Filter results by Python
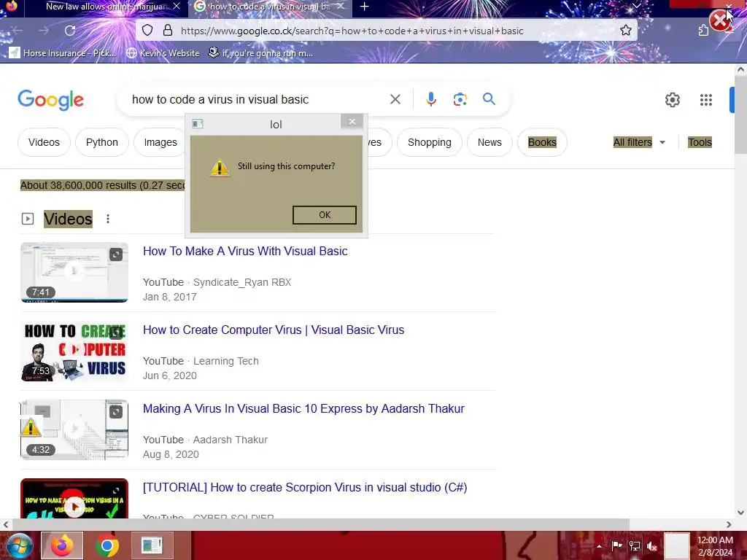 click(x=102, y=142)
